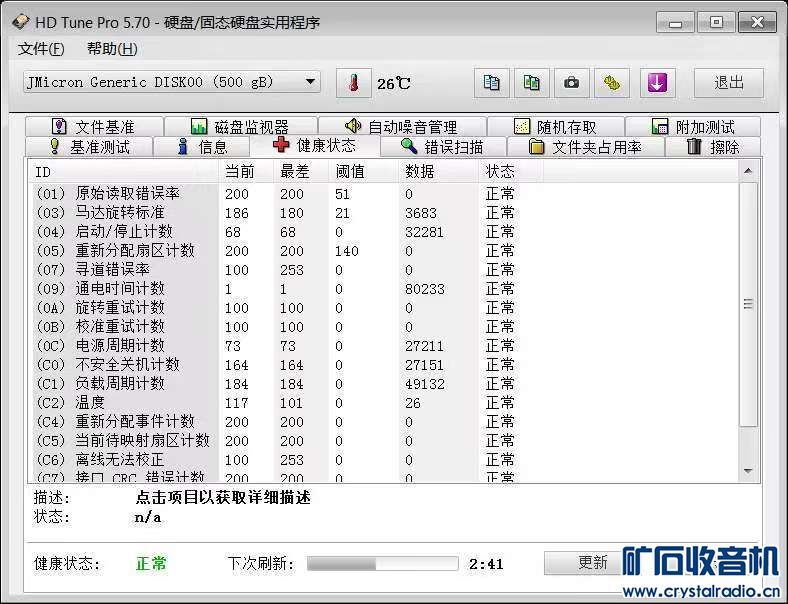Click the purple download arrow icon
788x604 pixels.
pyautogui.click(x=657, y=83)
